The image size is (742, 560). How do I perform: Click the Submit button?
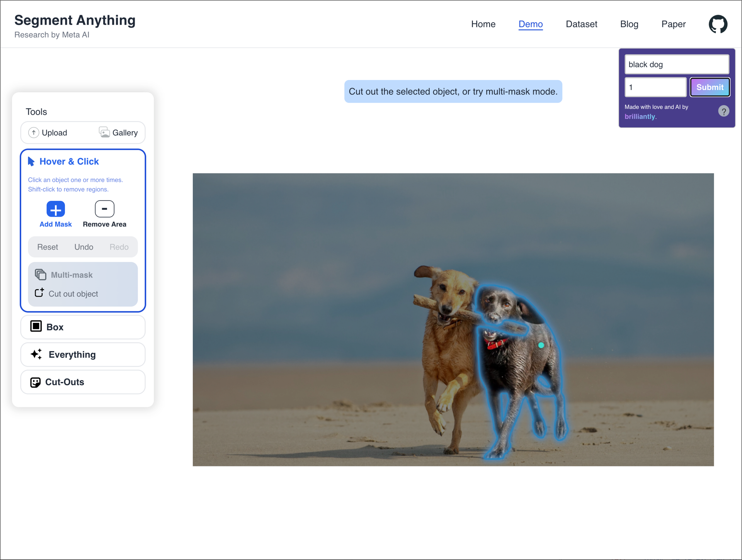point(710,87)
